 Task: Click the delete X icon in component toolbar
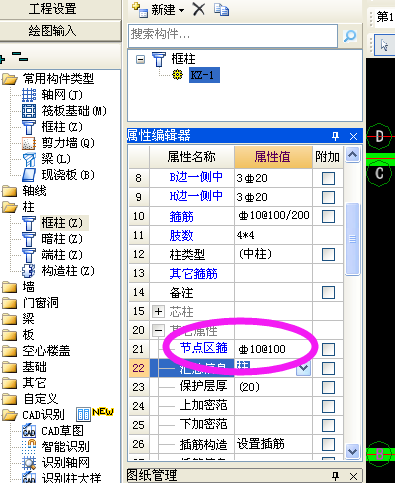[x=199, y=9]
